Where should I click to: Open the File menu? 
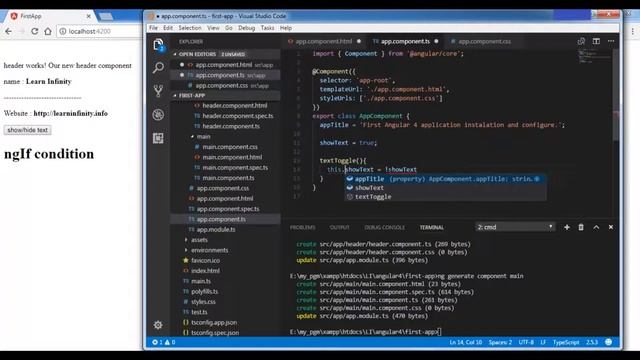point(153,28)
